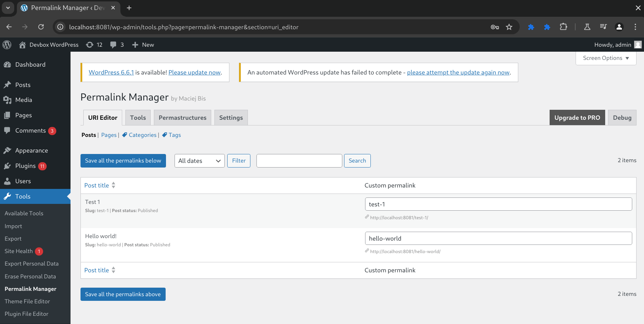644x324 pixels.
Task: Switch to the Permastructures tab
Action: click(x=182, y=118)
